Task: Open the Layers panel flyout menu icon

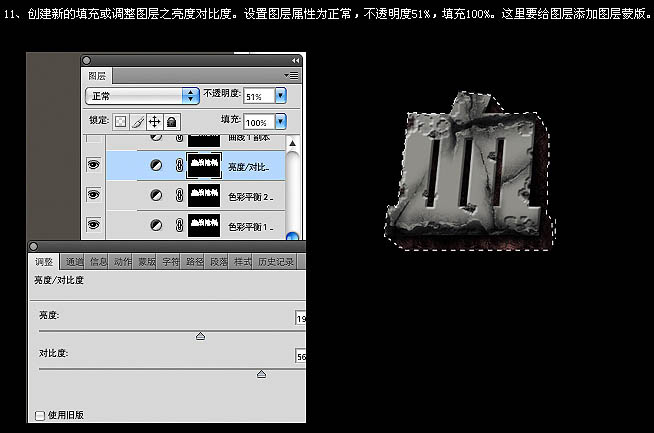Action: click(291, 75)
